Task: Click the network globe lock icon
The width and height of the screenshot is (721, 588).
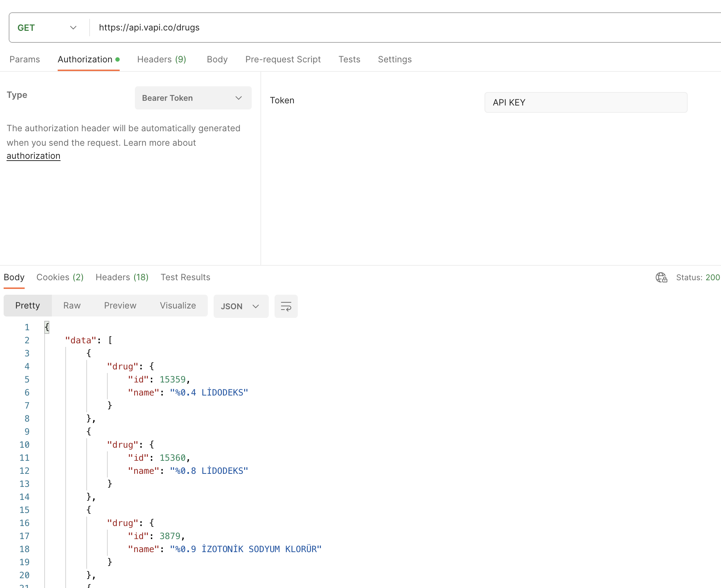Action: [x=662, y=277]
